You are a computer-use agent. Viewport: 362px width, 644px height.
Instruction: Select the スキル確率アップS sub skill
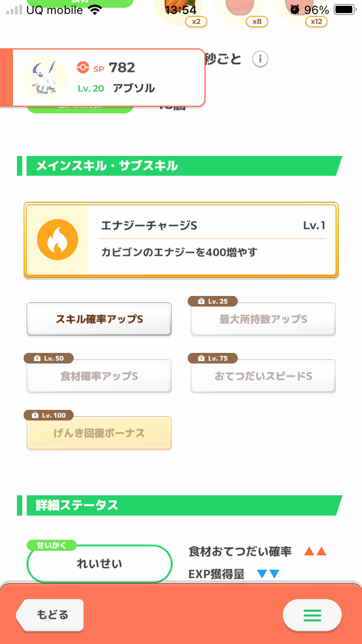click(99, 319)
